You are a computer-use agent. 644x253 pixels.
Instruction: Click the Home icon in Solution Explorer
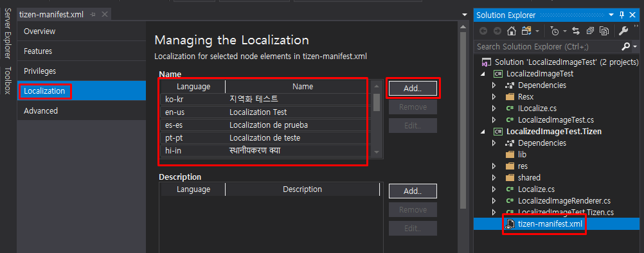tap(512, 31)
